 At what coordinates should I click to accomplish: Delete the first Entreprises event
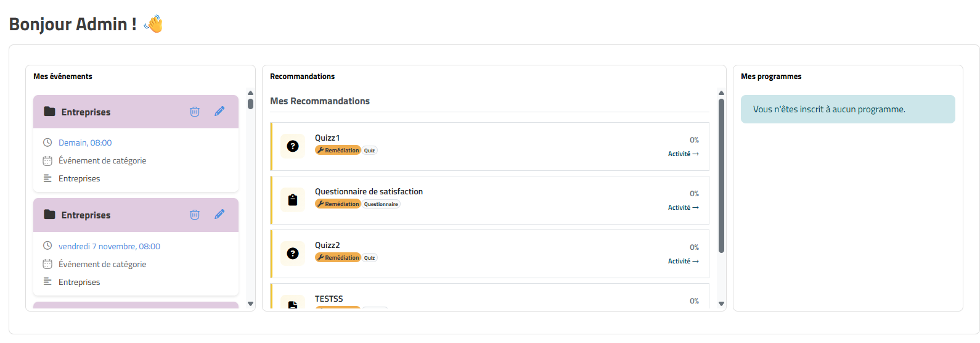point(195,112)
